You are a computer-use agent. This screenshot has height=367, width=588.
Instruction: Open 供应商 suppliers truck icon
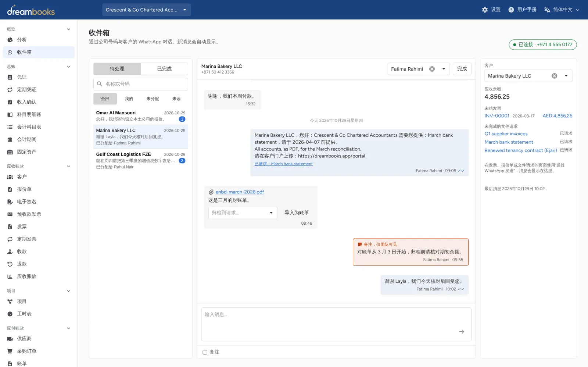(10, 339)
